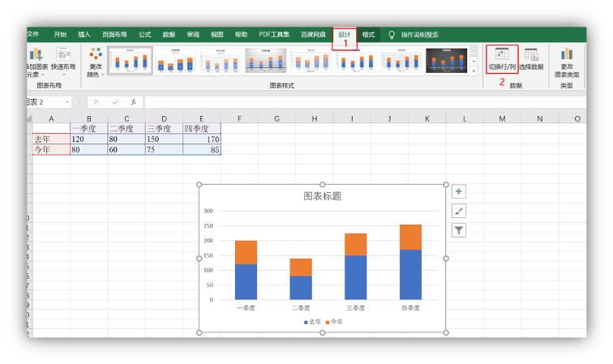Open the 文件 menu tab
Viewport: 613px width, 364px height.
point(32,34)
